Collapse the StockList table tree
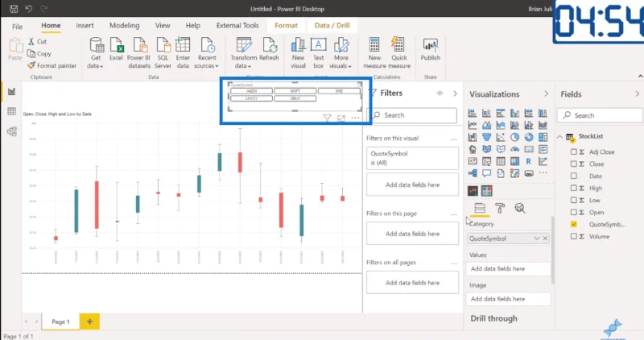Viewport: 644px width, 340px height. tap(559, 136)
